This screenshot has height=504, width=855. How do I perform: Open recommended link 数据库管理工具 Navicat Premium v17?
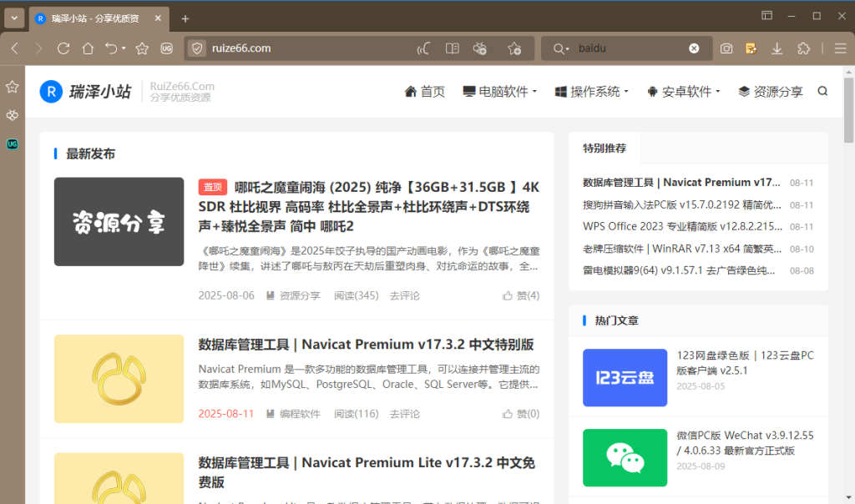tap(681, 183)
